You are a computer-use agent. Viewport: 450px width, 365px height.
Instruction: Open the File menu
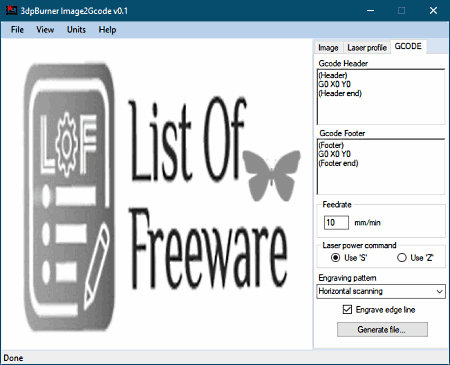click(x=17, y=30)
